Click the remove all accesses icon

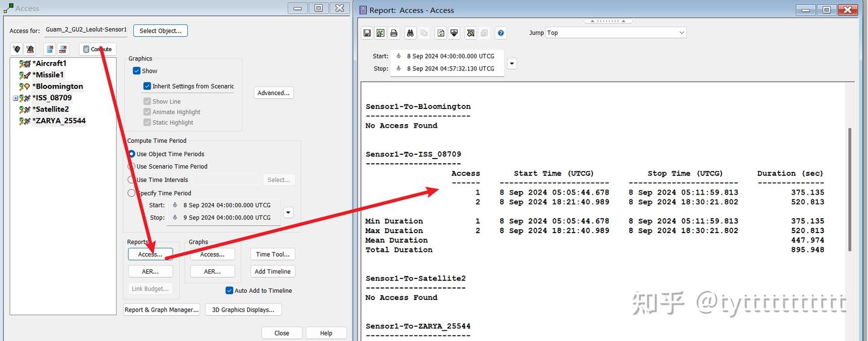(x=63, y=49)
